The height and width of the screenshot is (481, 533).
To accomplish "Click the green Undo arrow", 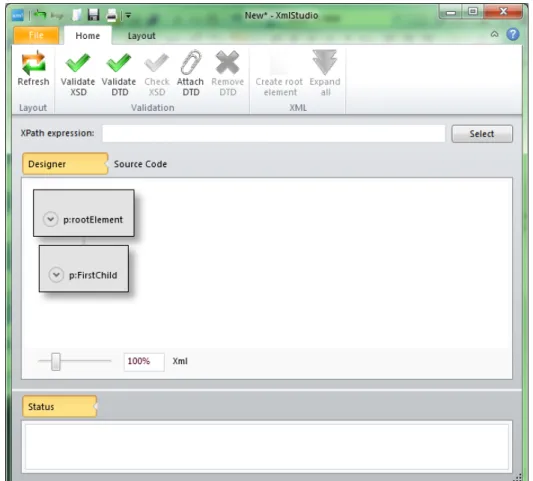I will (x=40, y=15).
